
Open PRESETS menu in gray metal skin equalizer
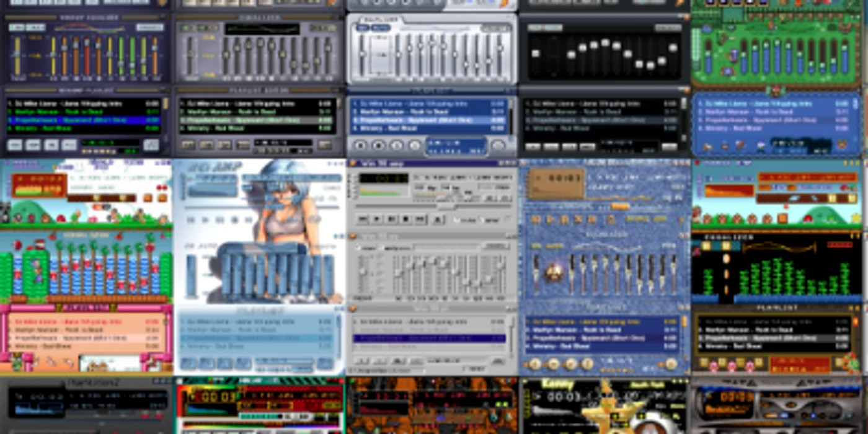pos(322,29)
